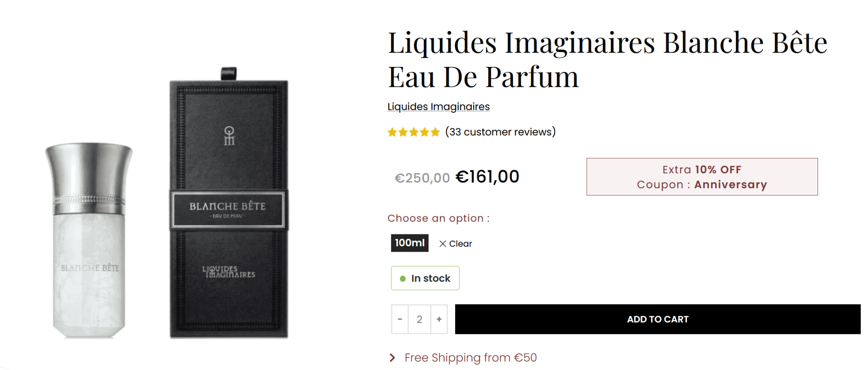This screenshot has width=868, height=370.
Task: Click the Free Shipping from €50 text
Action: (x=470, y=358)
